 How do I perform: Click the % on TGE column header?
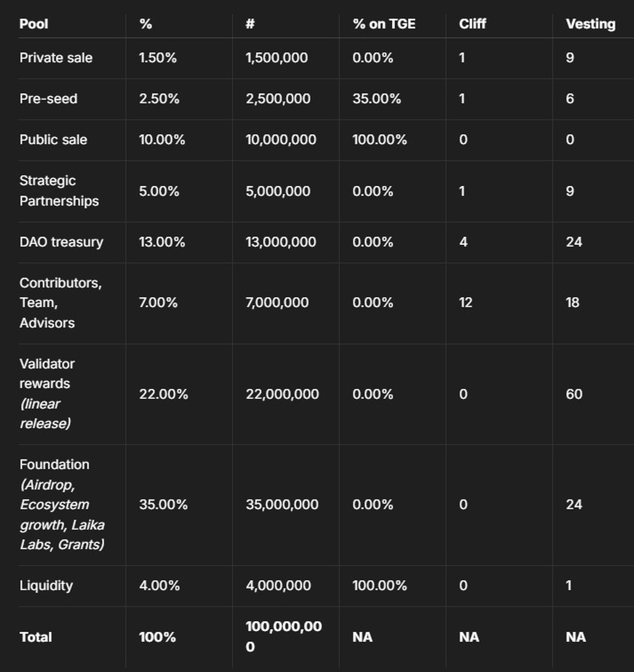(x=384, y=24)
